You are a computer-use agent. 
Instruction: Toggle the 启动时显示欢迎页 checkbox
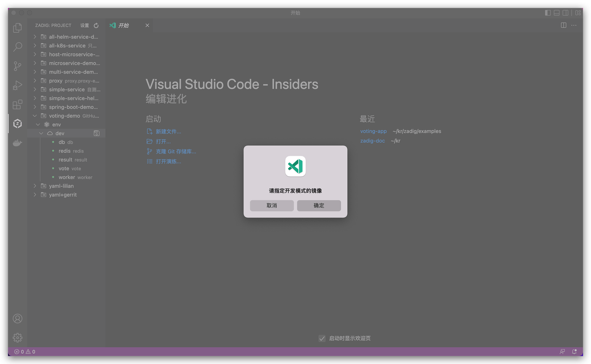click(322, 338)
